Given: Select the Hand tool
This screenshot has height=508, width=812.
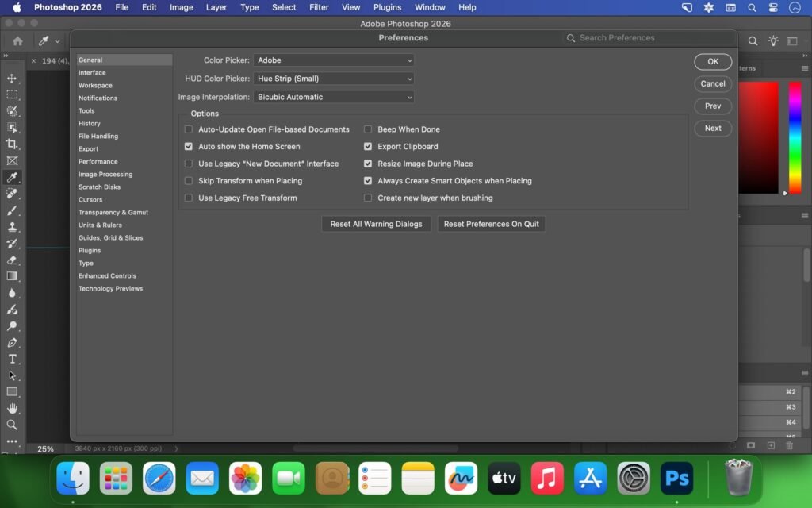Looking at the screenshot, I should tap(12, 408).
